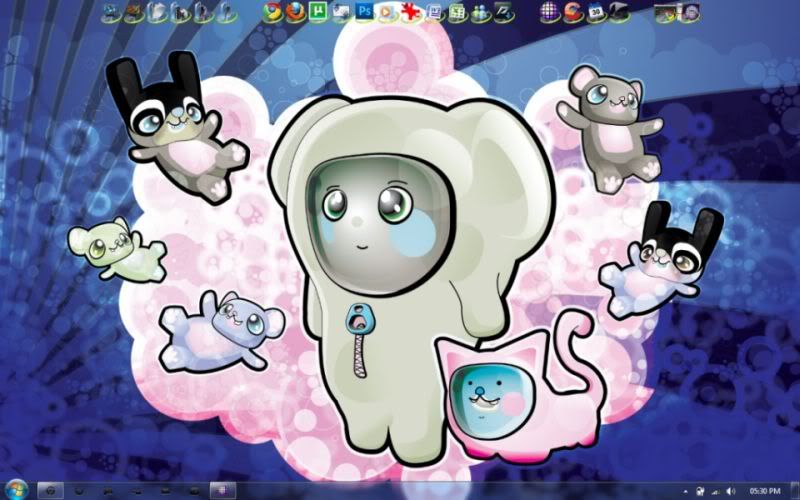Click the 05:30 PM taskbar clock
The width and height of the screenshot is (800, 500).
(766, 491)
